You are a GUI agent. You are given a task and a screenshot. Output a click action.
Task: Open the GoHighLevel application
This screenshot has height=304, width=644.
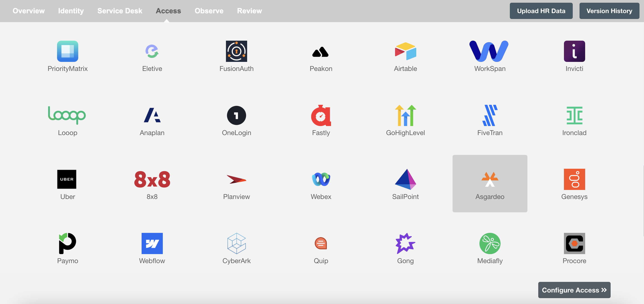point(405,119)
